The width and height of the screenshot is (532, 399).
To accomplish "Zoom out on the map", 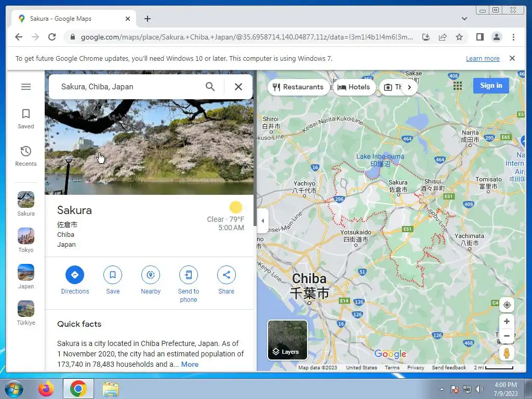I will (x=507, y=336).
